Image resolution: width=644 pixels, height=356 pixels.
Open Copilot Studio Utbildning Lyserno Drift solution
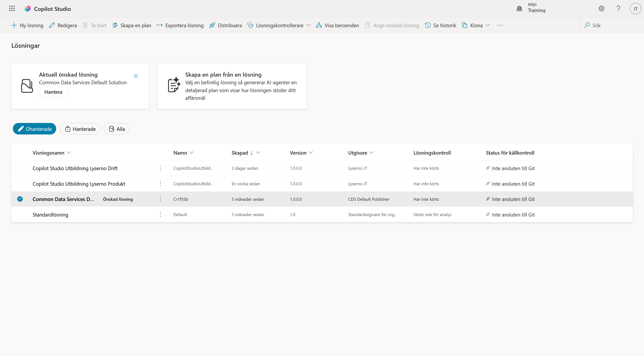coord(75,168)
